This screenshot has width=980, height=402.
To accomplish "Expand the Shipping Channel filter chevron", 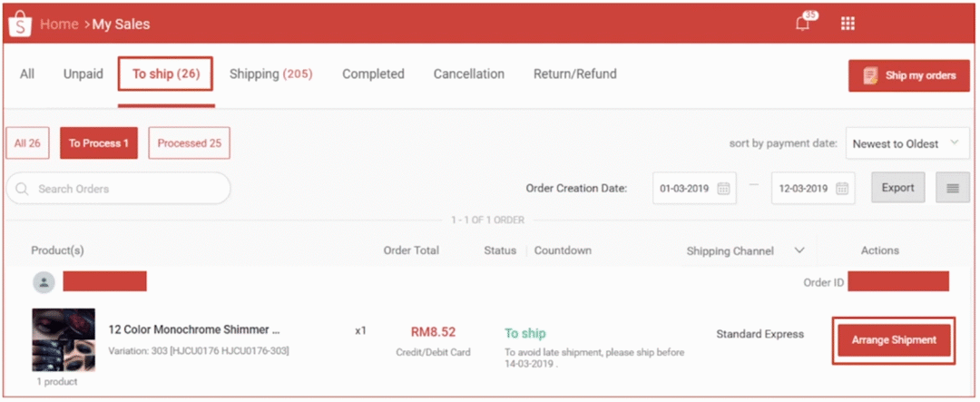I will [x=799, y=250].
